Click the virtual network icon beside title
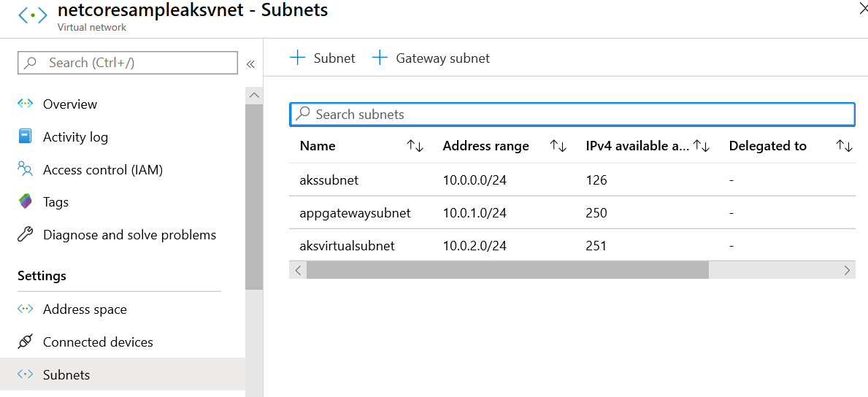The height and width of the screenshot is (397, 868). tap(32, 16)
